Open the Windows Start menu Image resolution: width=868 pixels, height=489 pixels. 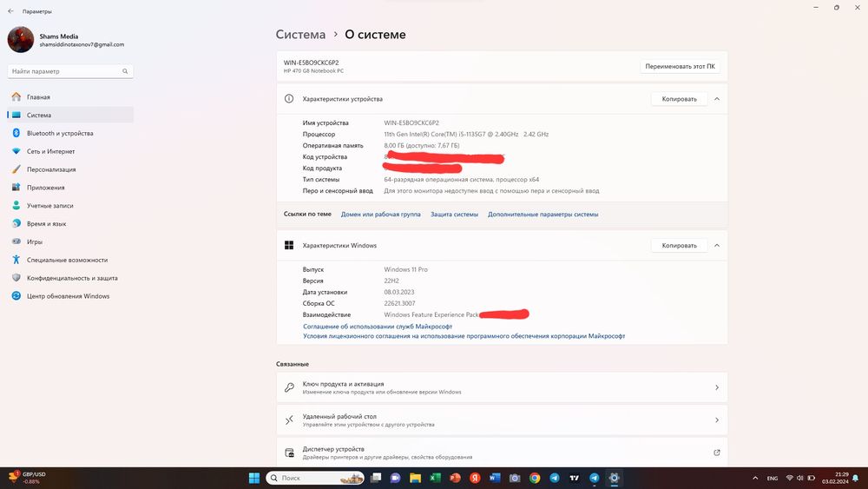tap(254, 478)
